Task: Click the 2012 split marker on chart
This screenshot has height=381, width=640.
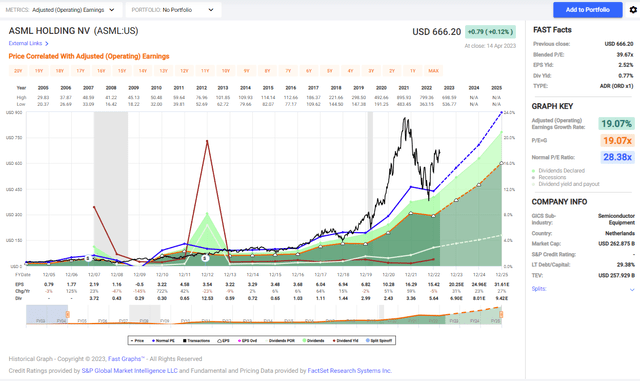Action: coord(205,258)
